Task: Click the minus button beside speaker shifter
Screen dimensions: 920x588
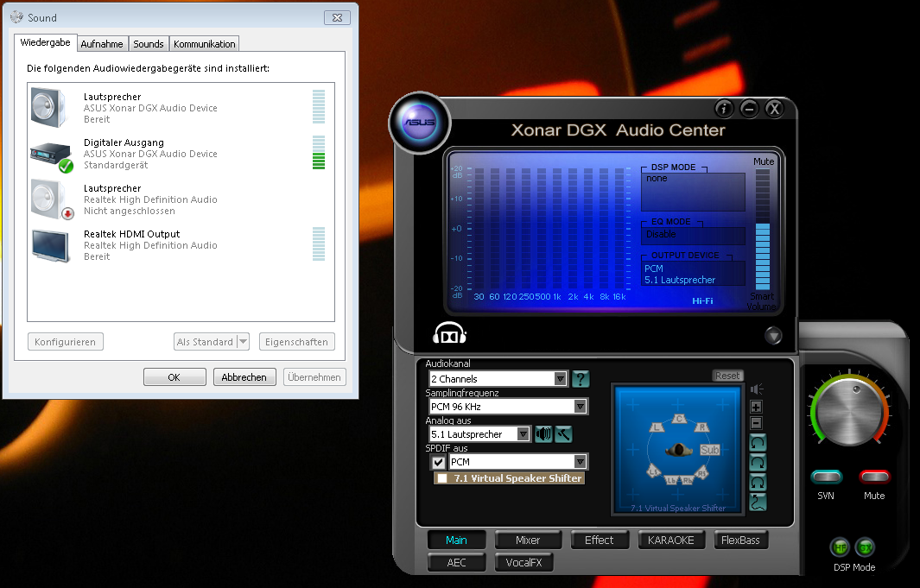Action: (x=757, y=423)
